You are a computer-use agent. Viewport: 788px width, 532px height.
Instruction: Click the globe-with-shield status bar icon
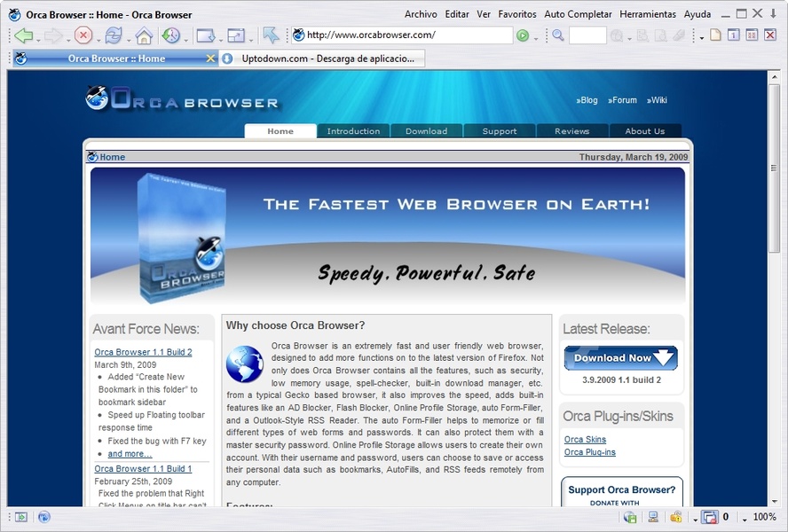pyautogui.click(x=630, y=517)
